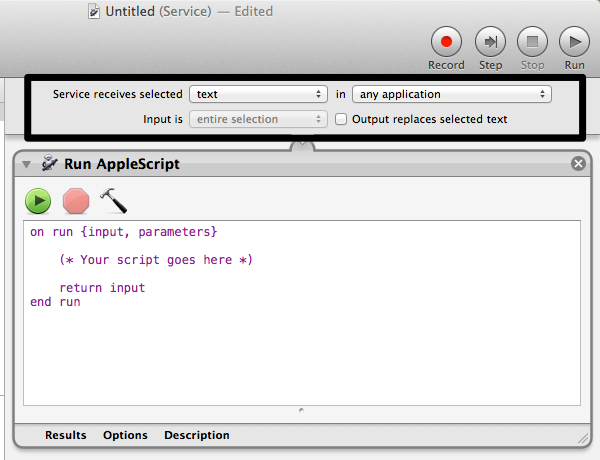
Task: Open the 'text' service input dropdown
Action: pyautogui.click(x=258, y=94)
